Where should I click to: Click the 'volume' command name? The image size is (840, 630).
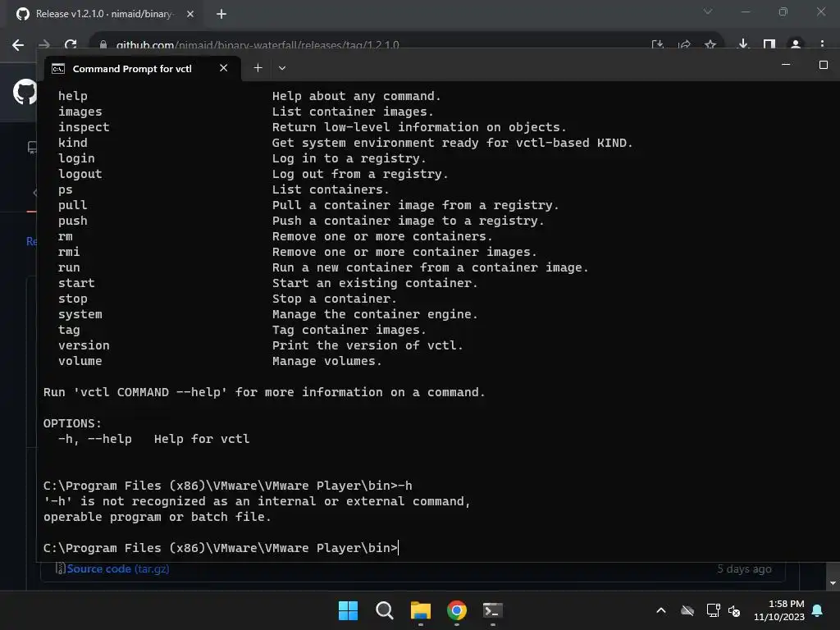80,361
